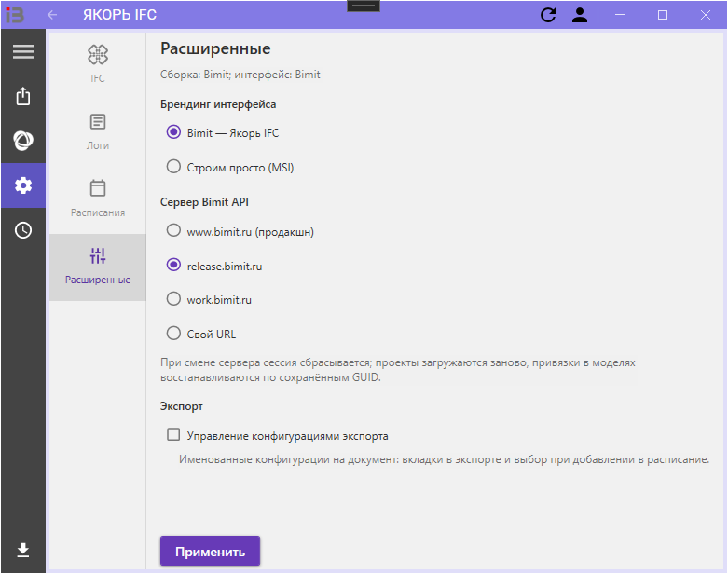
Task: Select the Расширенные tab
Action: [98, 267]
